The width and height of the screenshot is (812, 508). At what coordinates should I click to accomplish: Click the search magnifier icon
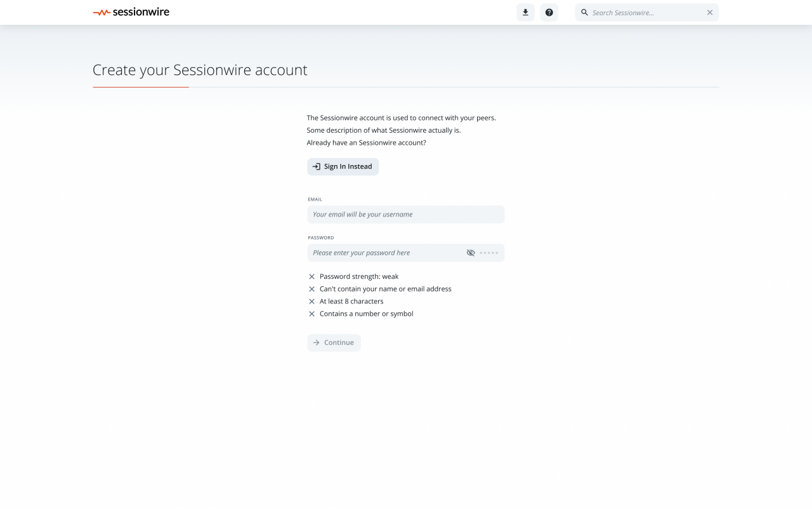[585, 13]
